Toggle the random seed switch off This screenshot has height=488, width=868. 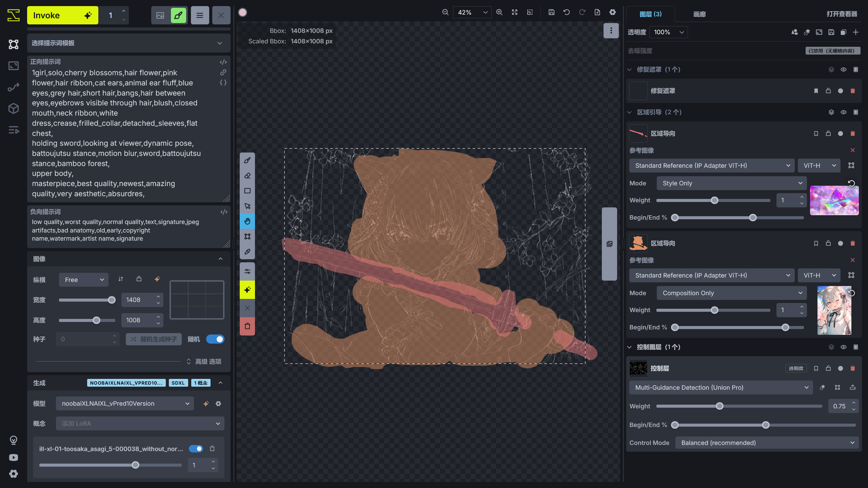215,339
